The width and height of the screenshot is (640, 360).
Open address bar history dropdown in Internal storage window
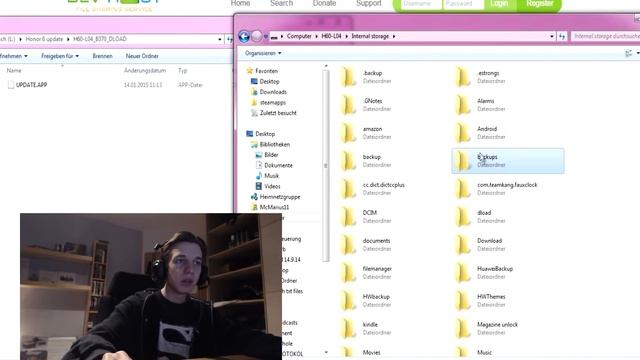552,36
